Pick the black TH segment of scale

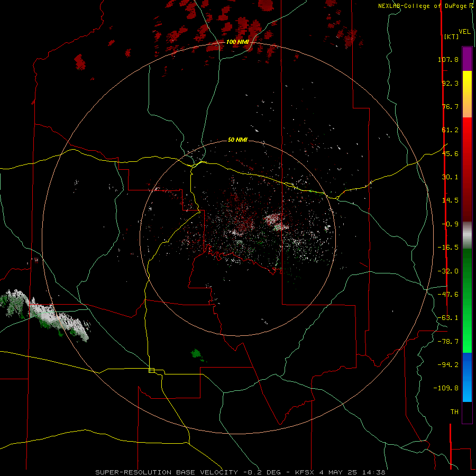click(467, 412)
